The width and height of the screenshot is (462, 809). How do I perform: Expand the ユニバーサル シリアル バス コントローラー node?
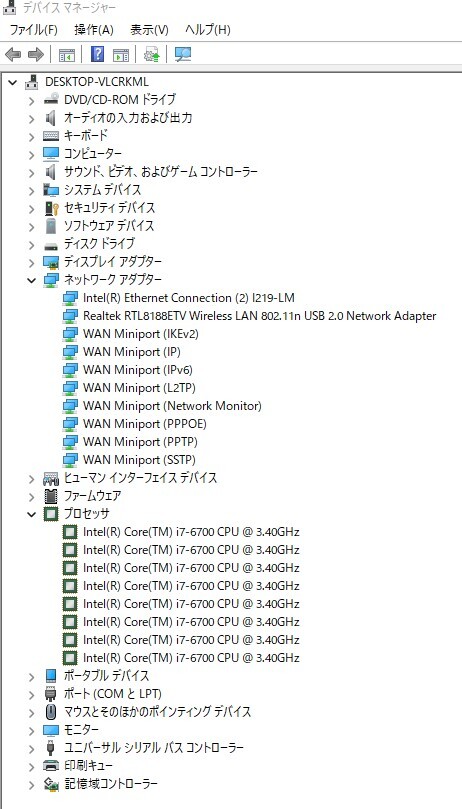[32, 748]
